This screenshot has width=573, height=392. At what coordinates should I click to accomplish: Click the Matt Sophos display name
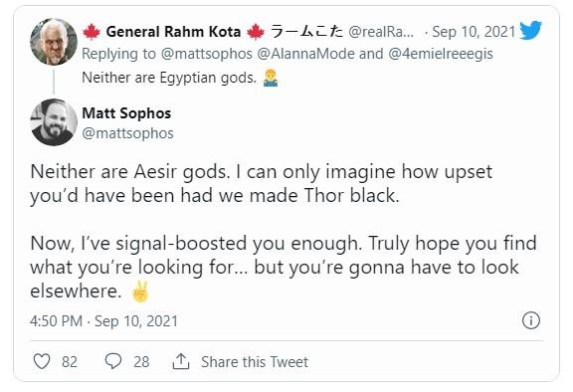coord(126,113)
